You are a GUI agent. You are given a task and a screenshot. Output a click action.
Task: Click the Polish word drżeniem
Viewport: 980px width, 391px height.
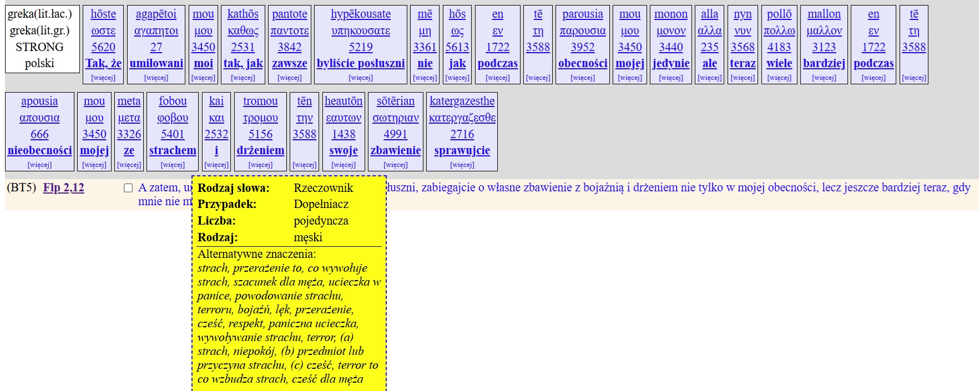point(261,150)
